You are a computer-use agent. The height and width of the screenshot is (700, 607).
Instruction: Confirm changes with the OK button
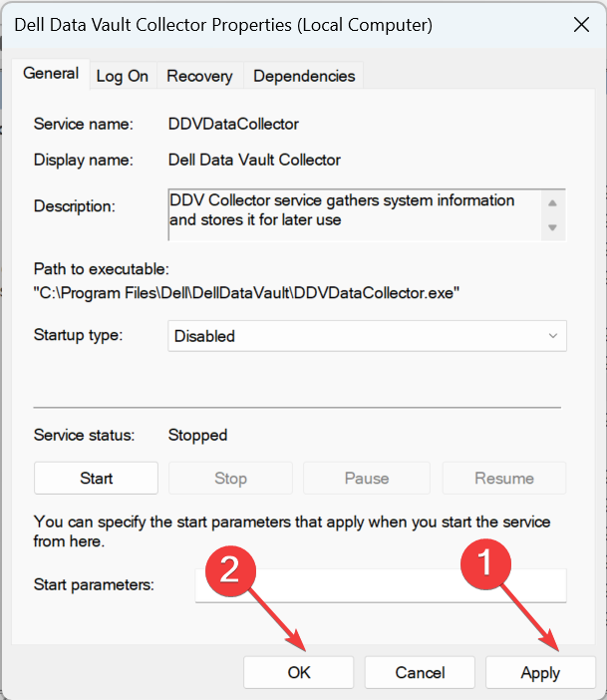[299, 672]
